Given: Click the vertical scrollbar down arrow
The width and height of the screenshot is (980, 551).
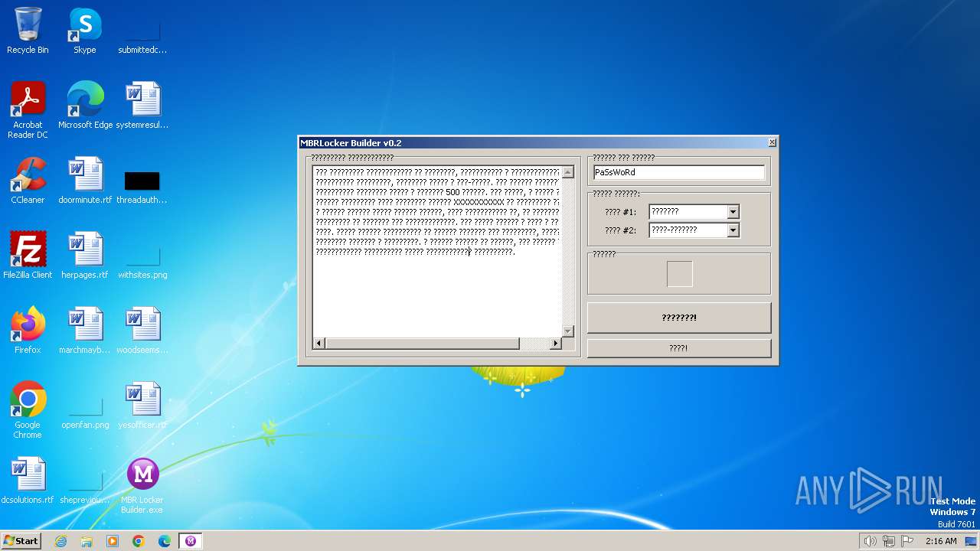Looking at the screenshot, I should (x=567, y=331).
